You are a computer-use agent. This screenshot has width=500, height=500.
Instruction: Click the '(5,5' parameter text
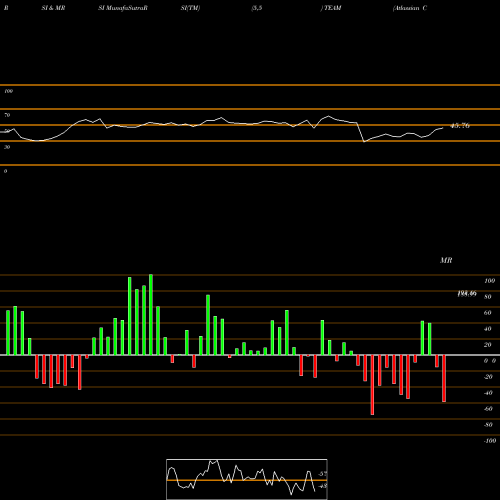pyautogui.click(x=257, y=8)
